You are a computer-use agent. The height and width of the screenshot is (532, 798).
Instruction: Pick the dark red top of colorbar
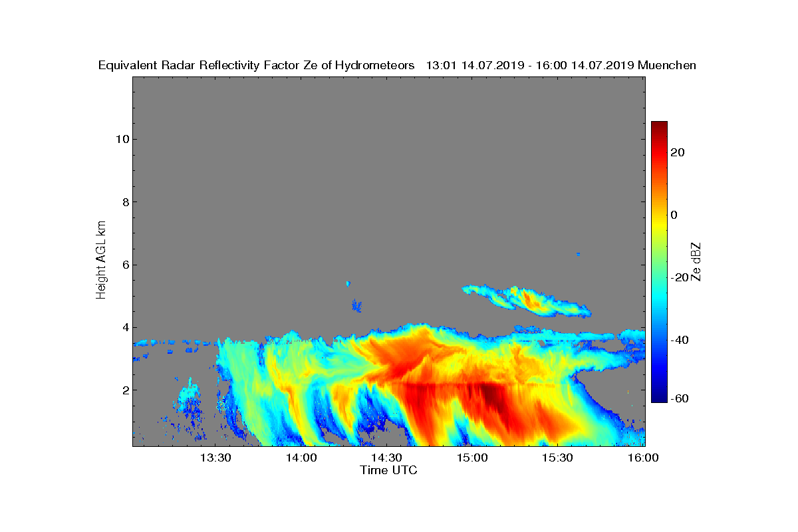pos(659,126)
